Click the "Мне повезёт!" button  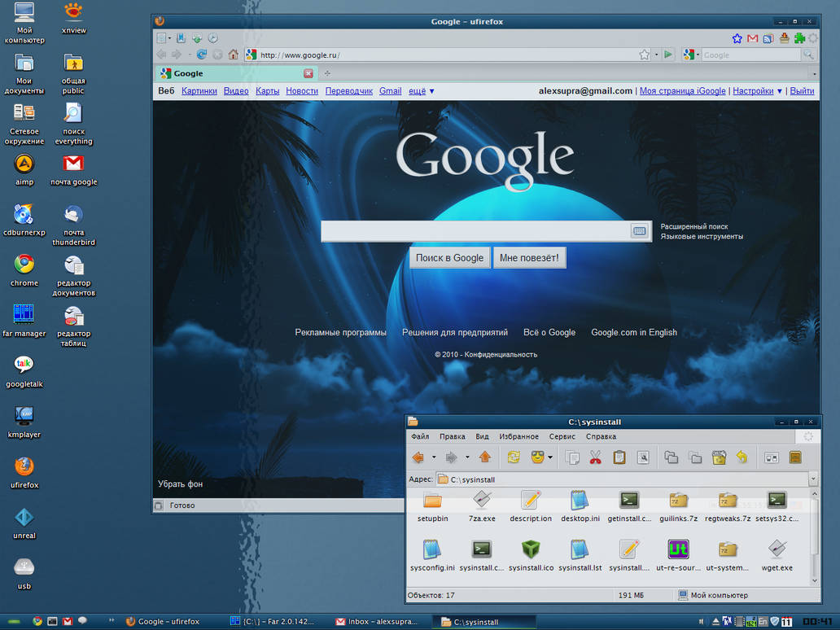pyautogui.click(x=529, y=257)
